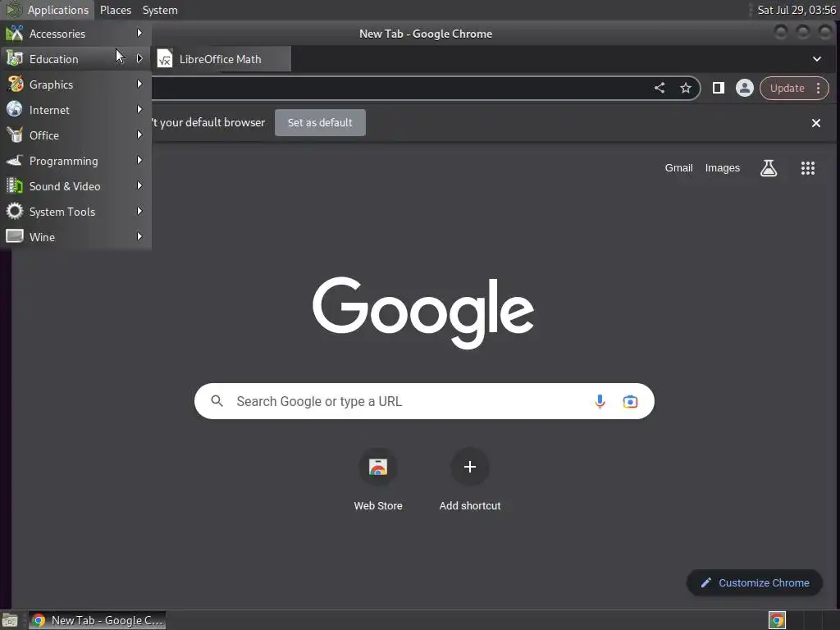Click the Accessories scissors icon

15,33
